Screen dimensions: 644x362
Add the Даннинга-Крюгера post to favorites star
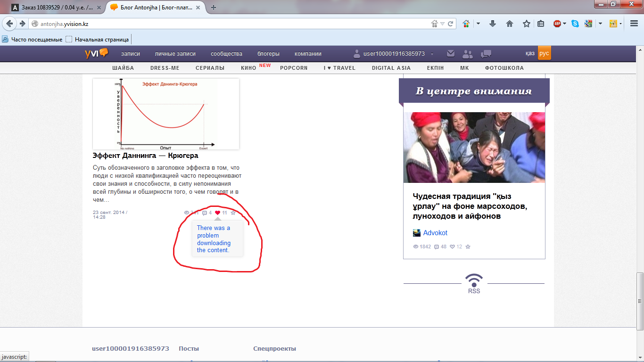click(233, 213)
